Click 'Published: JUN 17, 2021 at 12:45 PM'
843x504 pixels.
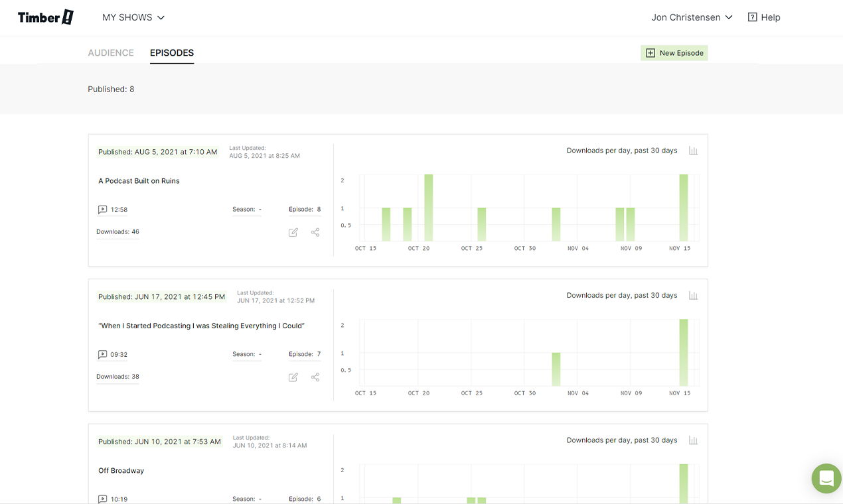pyautogui.click(x=162, y=296)
